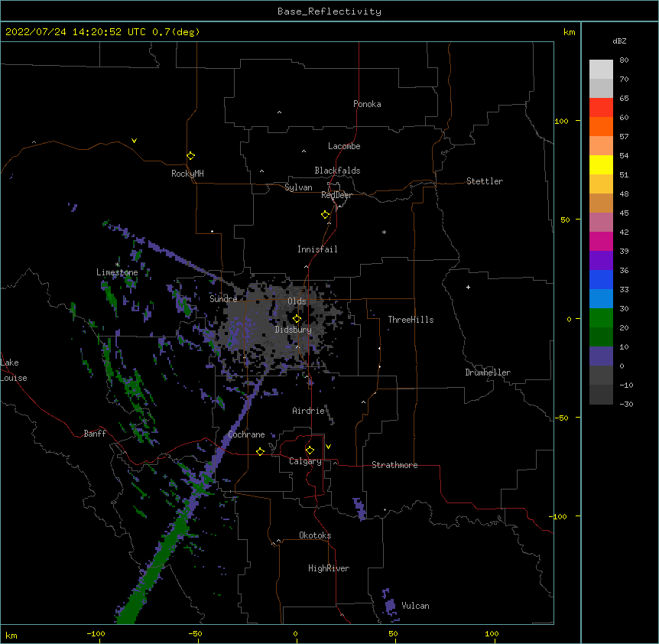Click the ThreeHills town label
Viewport: 659px width, 644px height.
point(411,320)
